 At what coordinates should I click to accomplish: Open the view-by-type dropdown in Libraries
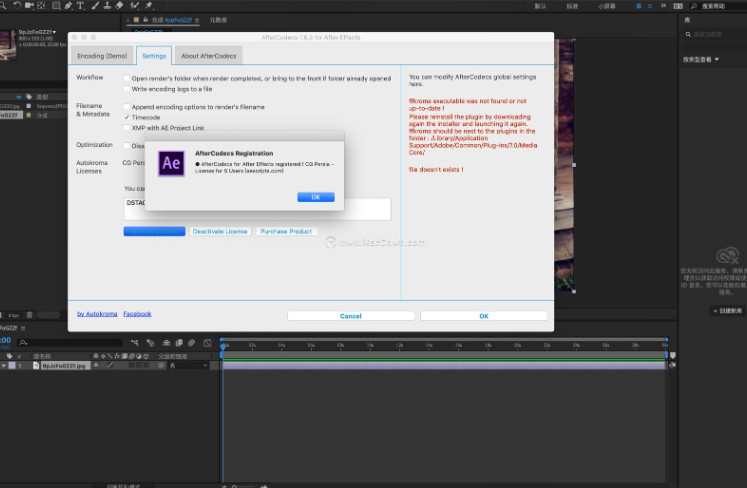coord(701,60)
